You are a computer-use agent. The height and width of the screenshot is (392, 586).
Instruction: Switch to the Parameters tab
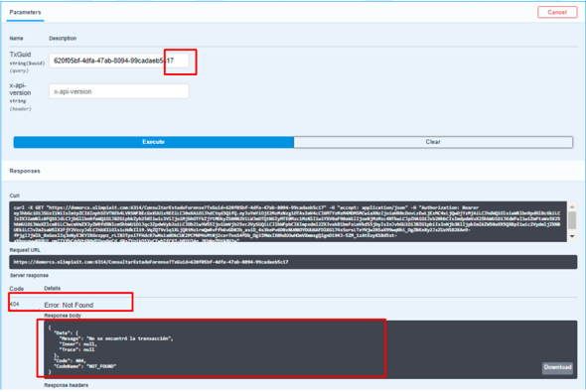[25, 12]
